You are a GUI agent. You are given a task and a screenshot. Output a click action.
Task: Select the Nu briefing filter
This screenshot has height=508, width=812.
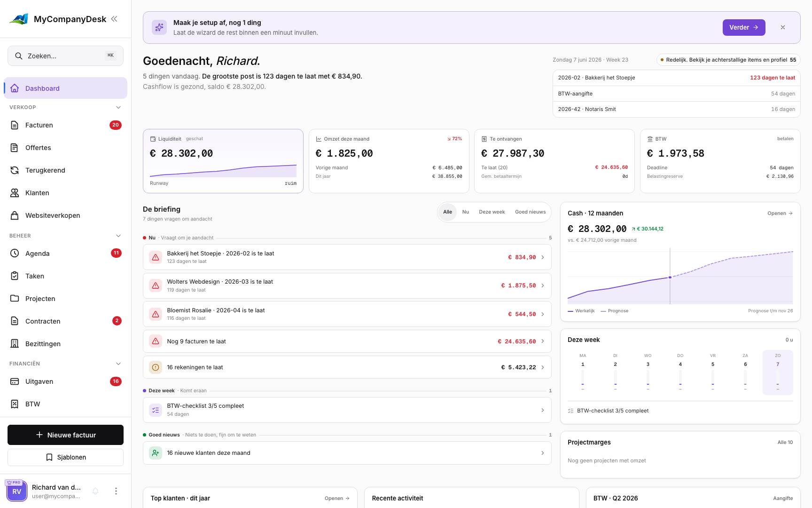(x=466, y=212)
